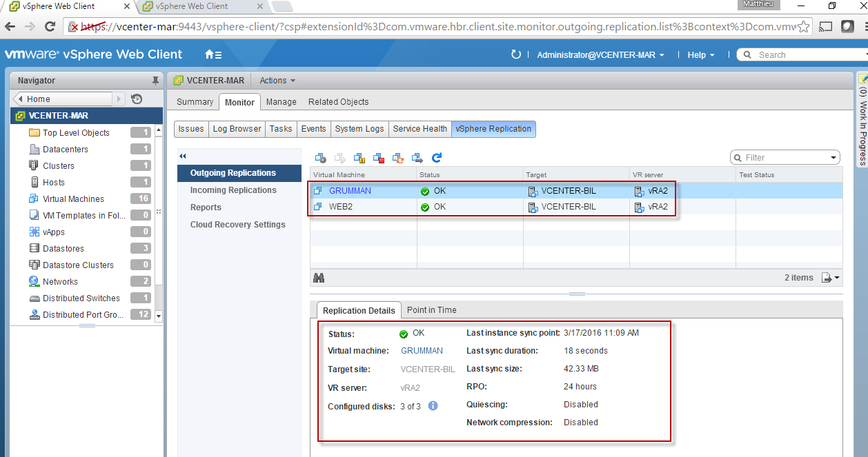Switch to the Summary tab
This screenshot has height=457, width=868.
pyautogui.click(x=195, y=101)
